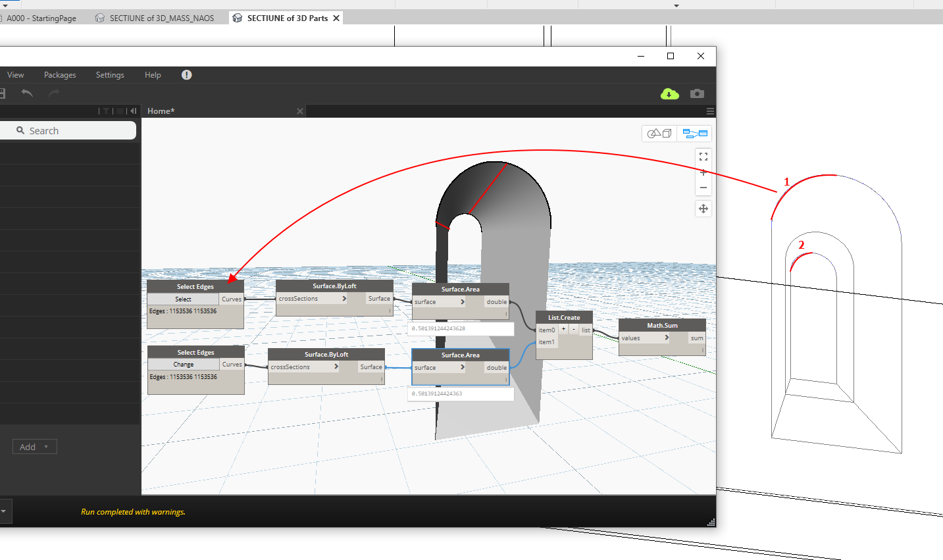
Task: Open the Settings menu
Action: click(x=110, y=75)
